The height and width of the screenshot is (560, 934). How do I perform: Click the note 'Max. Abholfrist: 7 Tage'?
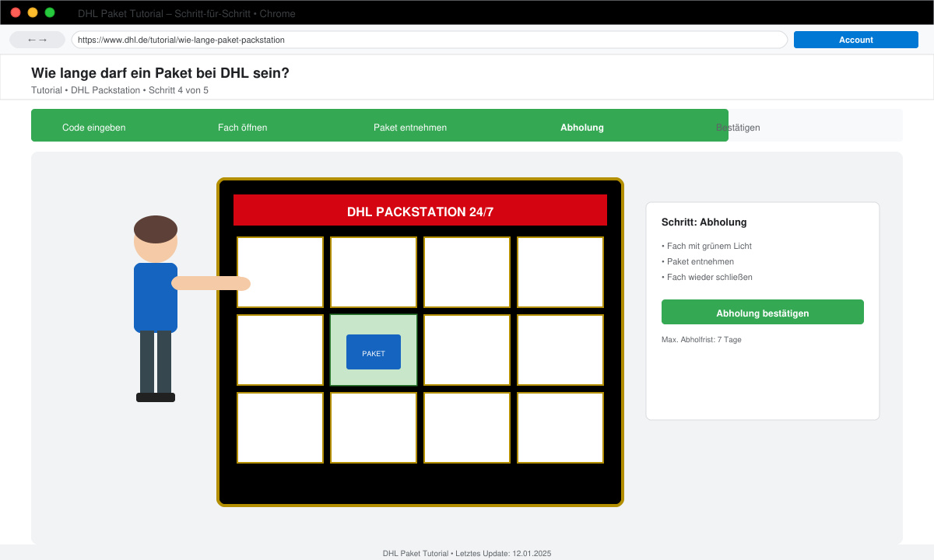[701, 339]
